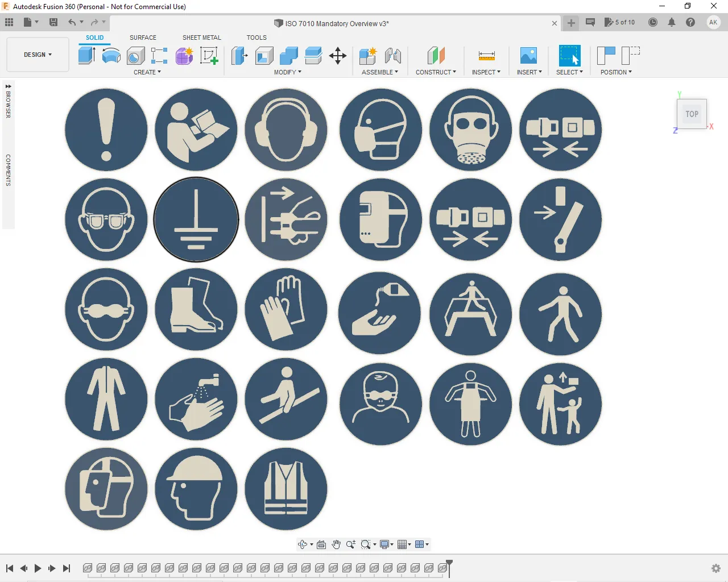Activate the Create Form tool

click(184, 55)
